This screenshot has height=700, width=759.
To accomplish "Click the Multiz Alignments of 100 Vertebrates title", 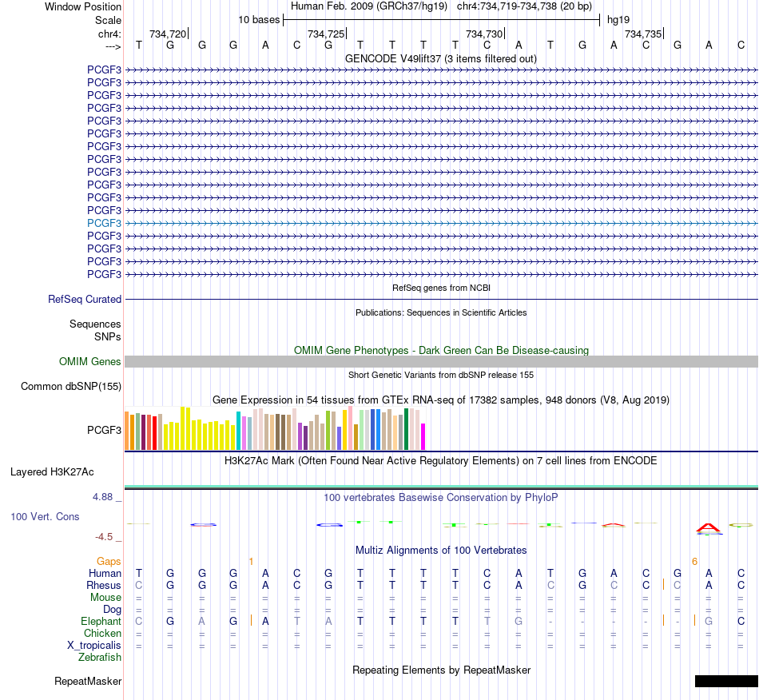I will pyautogui.click(x=441, y=550).
